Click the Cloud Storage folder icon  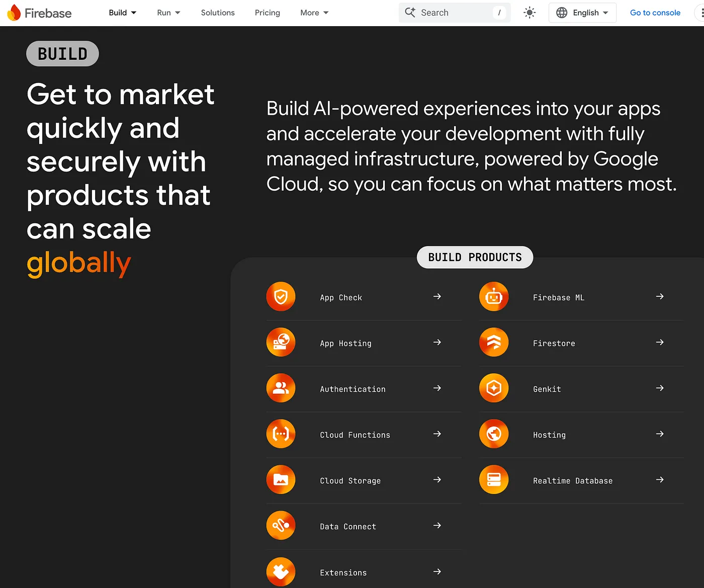pyautogui.click(x=281, y=480)
